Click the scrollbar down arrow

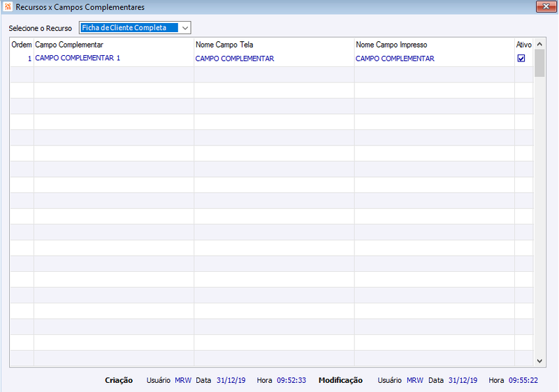pyautogui.click(x=539, y=361)
